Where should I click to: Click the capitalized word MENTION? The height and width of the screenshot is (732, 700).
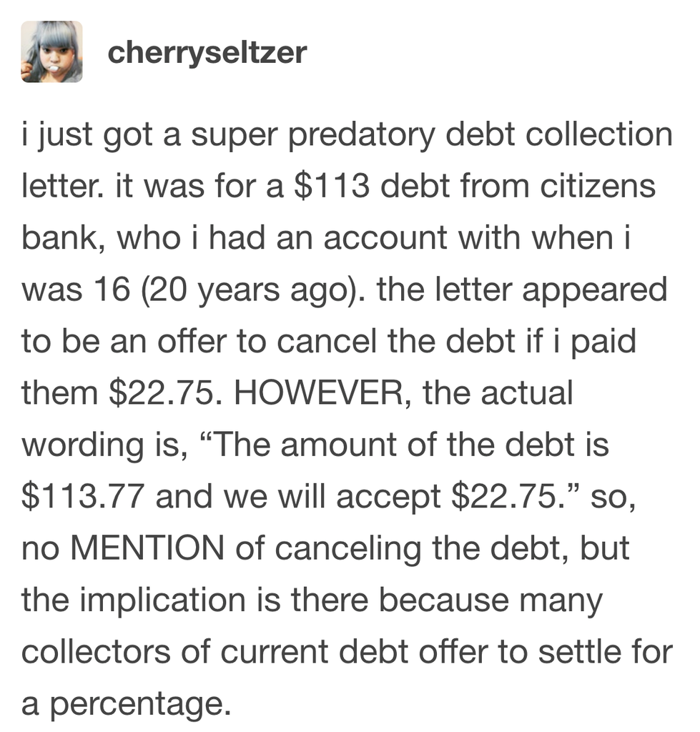tap(147, 548)
